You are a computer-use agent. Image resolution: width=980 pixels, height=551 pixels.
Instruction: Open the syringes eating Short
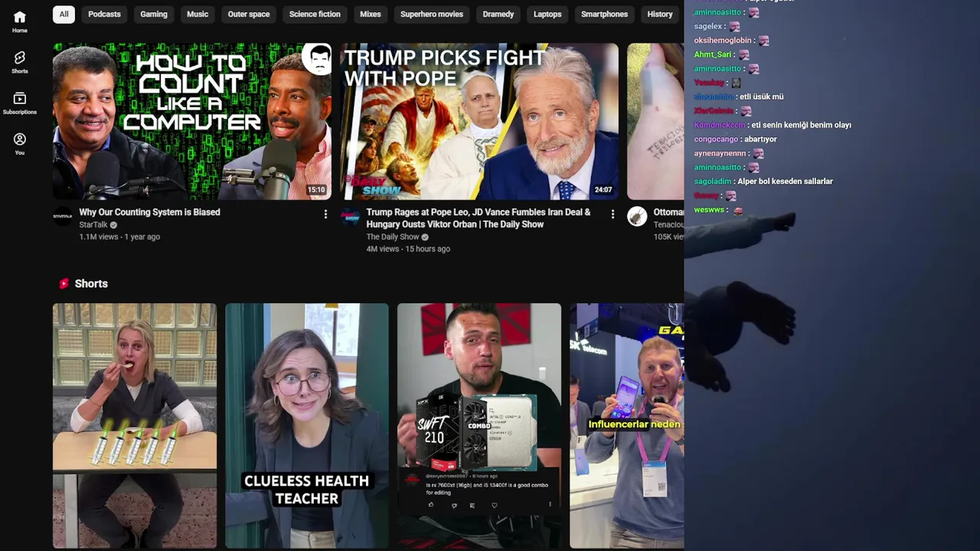point(135,425)
